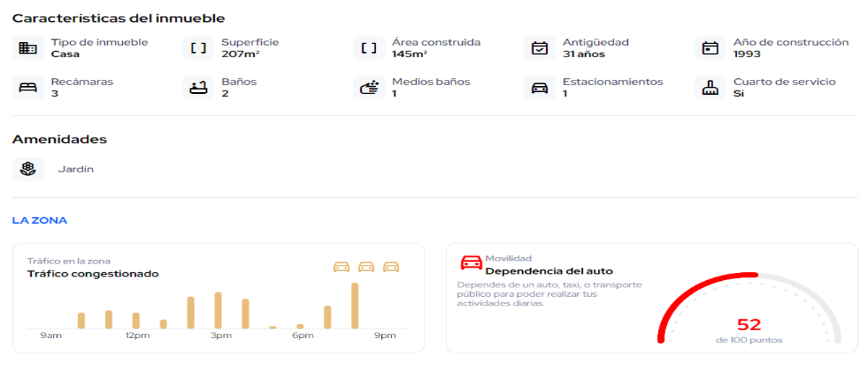Image resolution: width=868 pixels, height=367 pixels.
Task: Click the Jardín amenity label
Action: [x=76, y=169]
